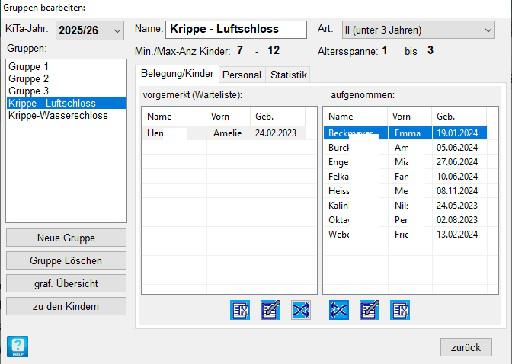The height and width of the screenshot is (364, 512).
Task: Click the Gruppe Löschen button
Action: tap(66, 261)
